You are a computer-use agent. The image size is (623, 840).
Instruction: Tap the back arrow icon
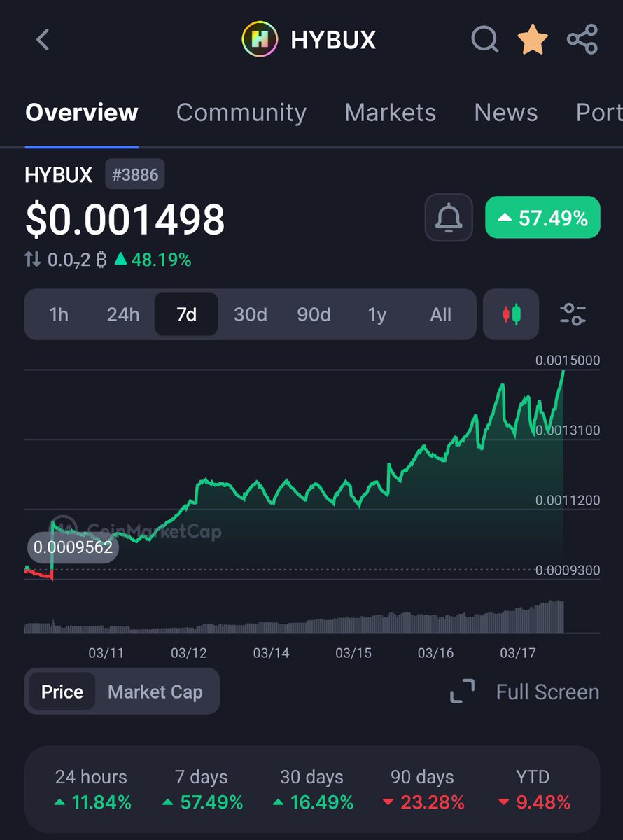[43, 40]
